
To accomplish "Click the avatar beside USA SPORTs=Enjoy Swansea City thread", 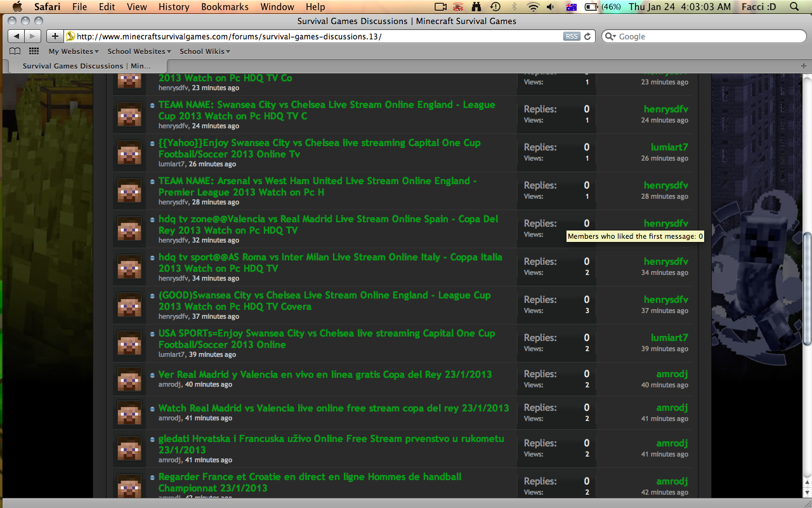I will click(129, 344).
